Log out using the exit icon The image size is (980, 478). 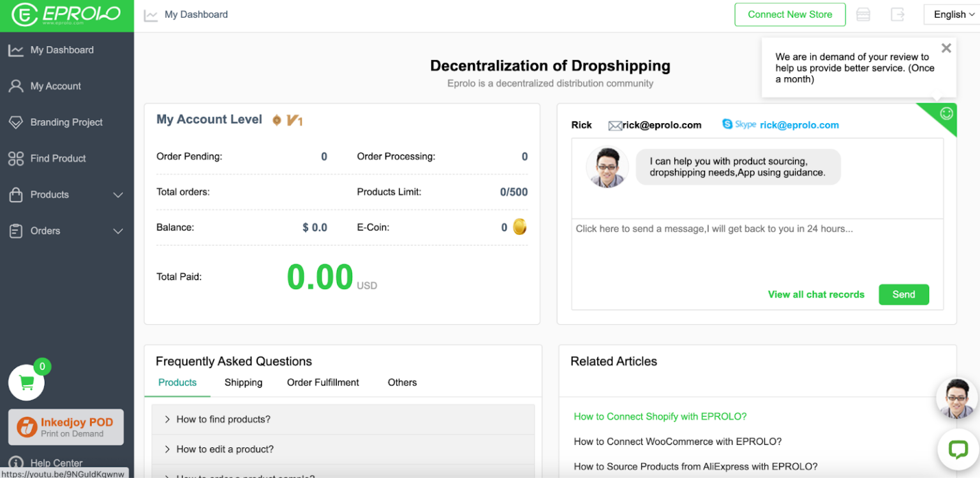898,14
